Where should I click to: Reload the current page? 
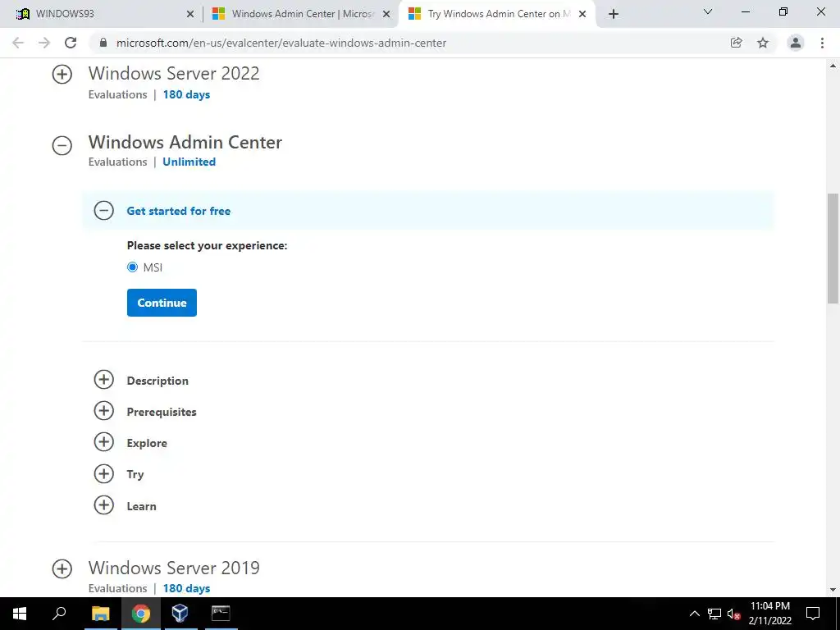coord(71,43)
